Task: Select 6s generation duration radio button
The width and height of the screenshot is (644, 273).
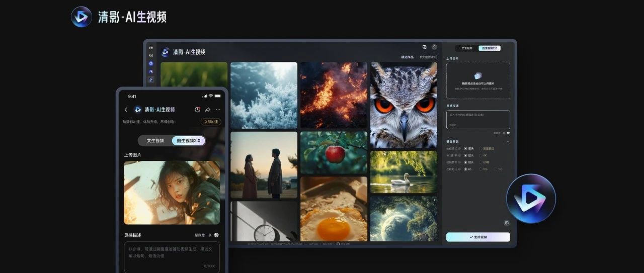Action: click(465, 169)
